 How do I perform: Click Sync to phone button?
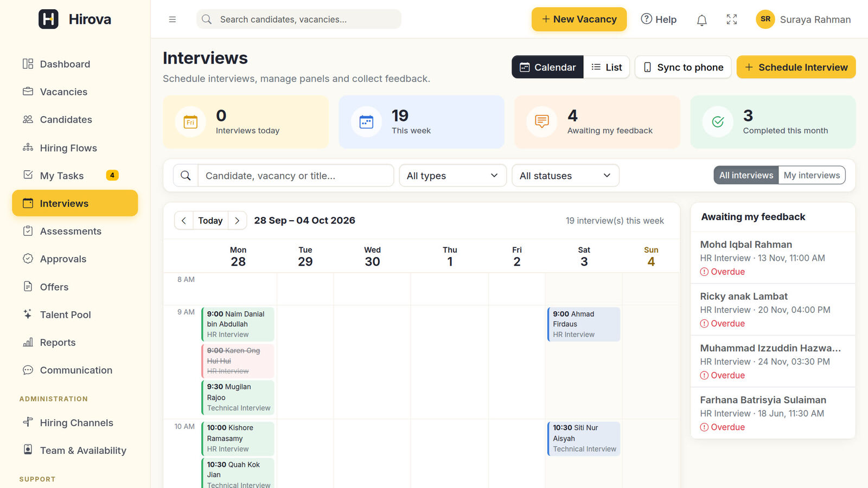[x=683, y=67]
